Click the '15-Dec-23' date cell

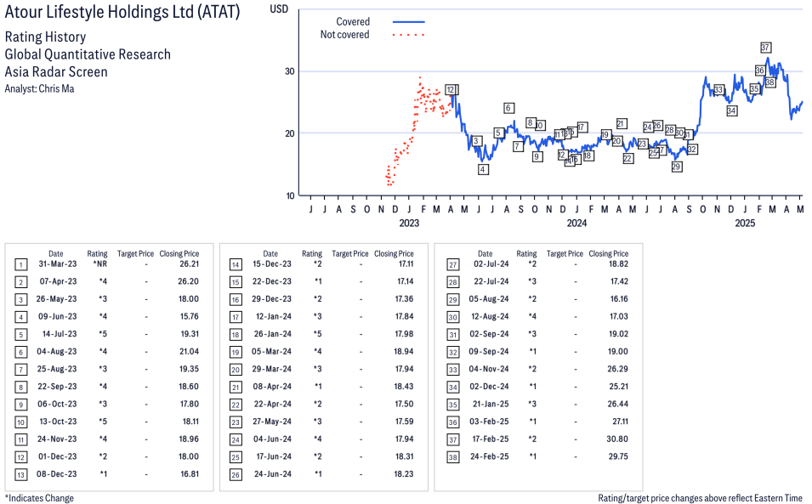tap(272, 264)
